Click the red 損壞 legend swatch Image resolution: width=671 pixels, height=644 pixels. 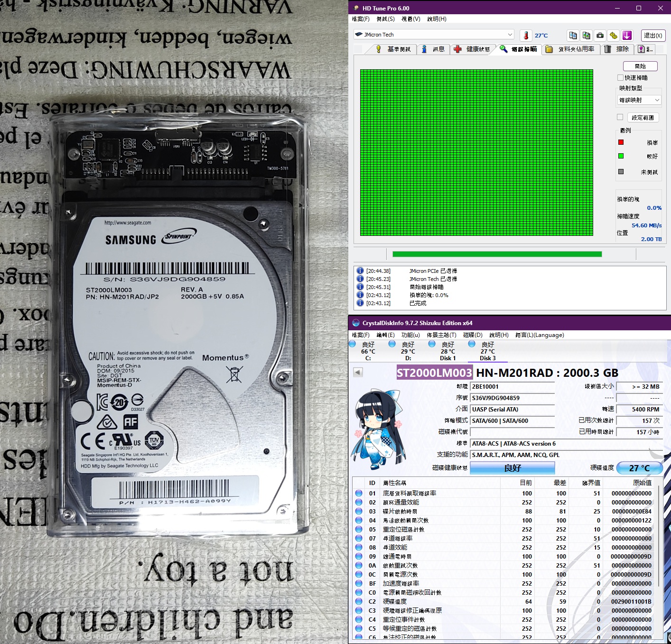coord(621,142)
